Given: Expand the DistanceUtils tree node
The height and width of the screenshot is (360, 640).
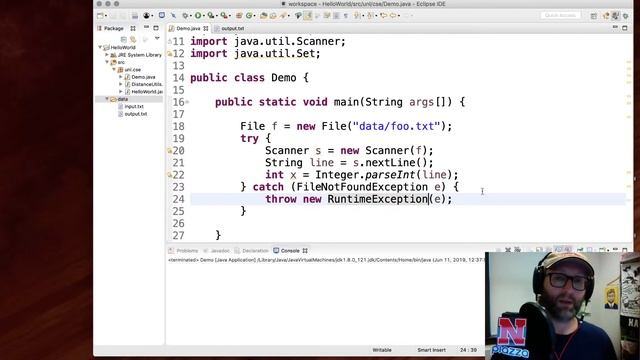Looking at the screenshot, I should (x=121, y=84).
